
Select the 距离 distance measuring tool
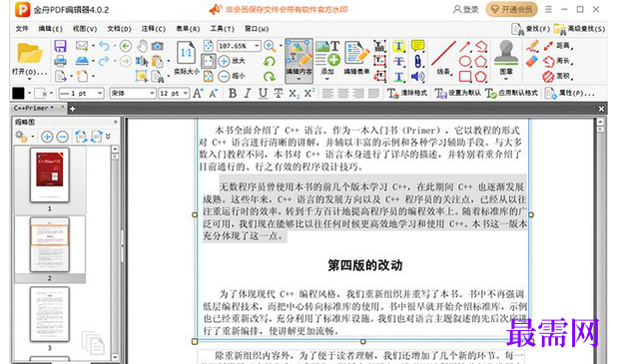pos(558,46)
